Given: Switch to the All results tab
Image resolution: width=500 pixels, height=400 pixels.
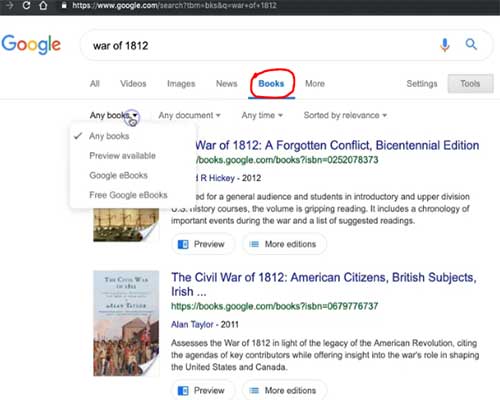Looking at the screenshot, I should tap(95, 84).
